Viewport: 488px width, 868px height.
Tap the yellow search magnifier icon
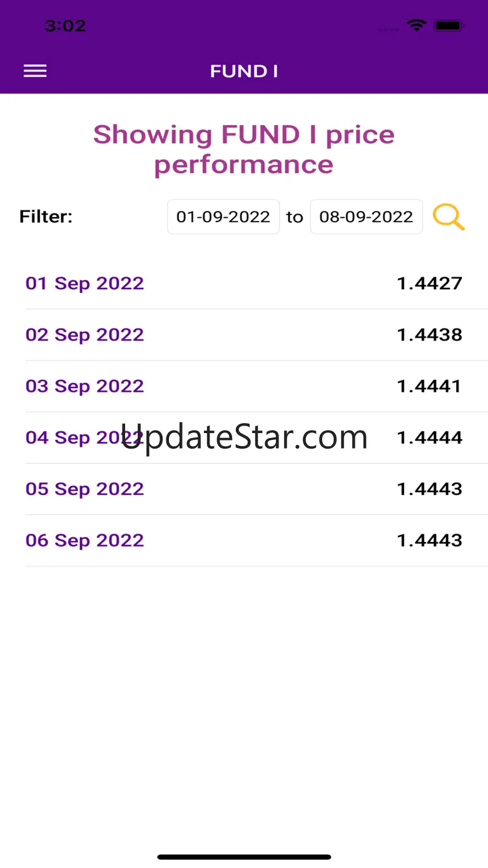click(x=449, y=217)
